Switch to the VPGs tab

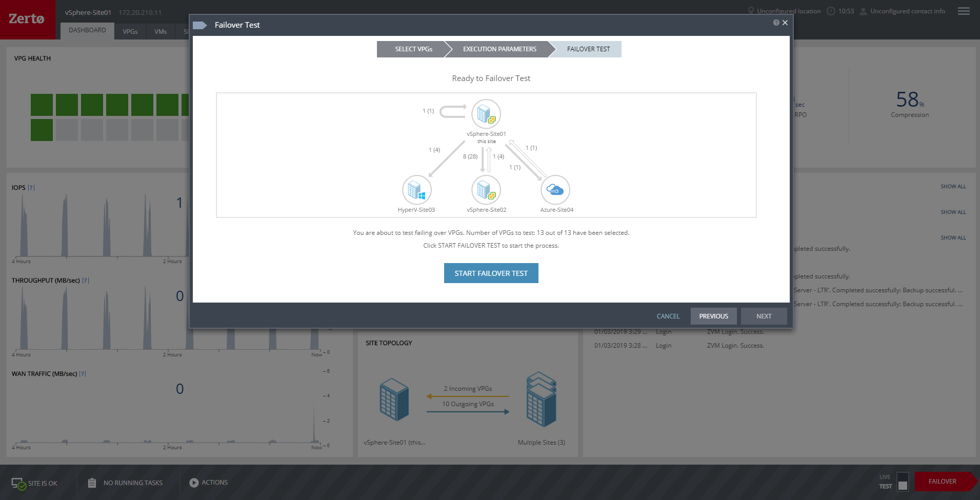coord(130,32)
